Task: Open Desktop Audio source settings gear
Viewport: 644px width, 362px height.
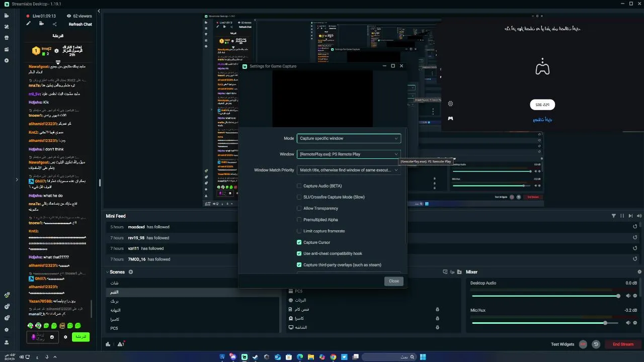Action: point(635,296)
